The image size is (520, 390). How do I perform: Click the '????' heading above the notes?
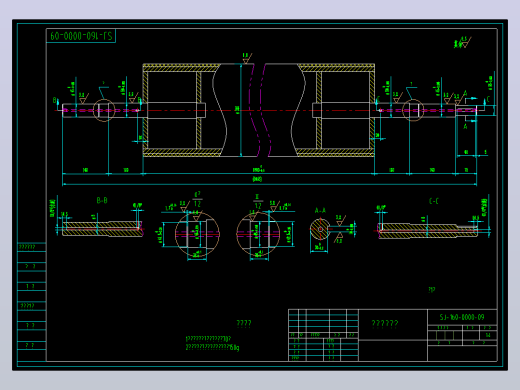point(244,323)
